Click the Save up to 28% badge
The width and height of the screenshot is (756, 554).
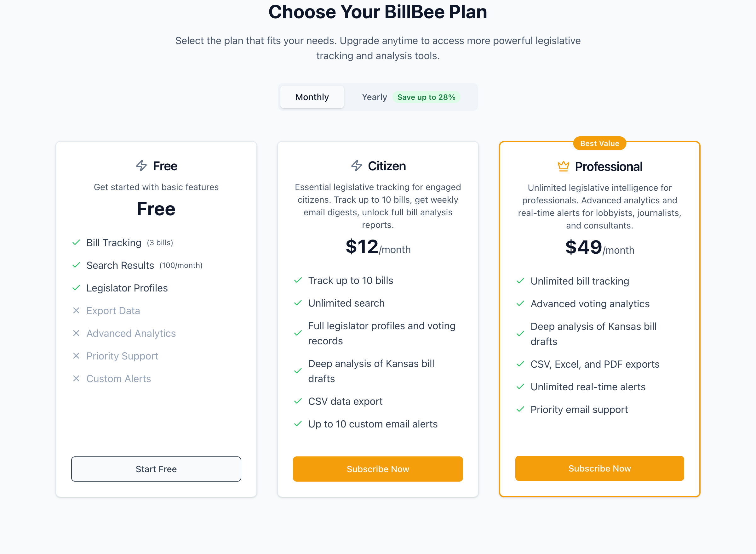(x=426, y=97)
